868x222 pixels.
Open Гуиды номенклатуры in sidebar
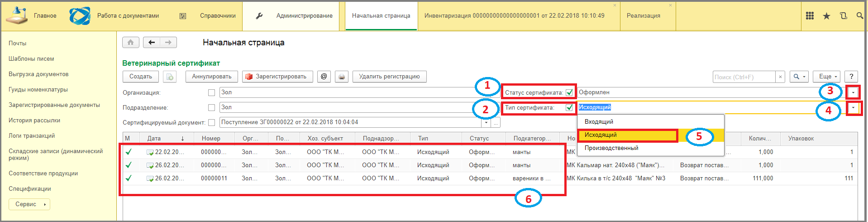click(x=38, y=90)
